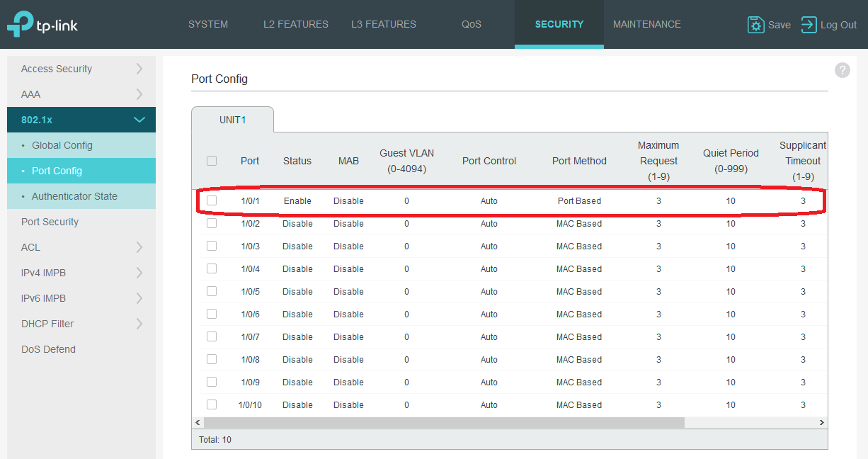
Task: Click the Log Out icon
Action: 809,25
